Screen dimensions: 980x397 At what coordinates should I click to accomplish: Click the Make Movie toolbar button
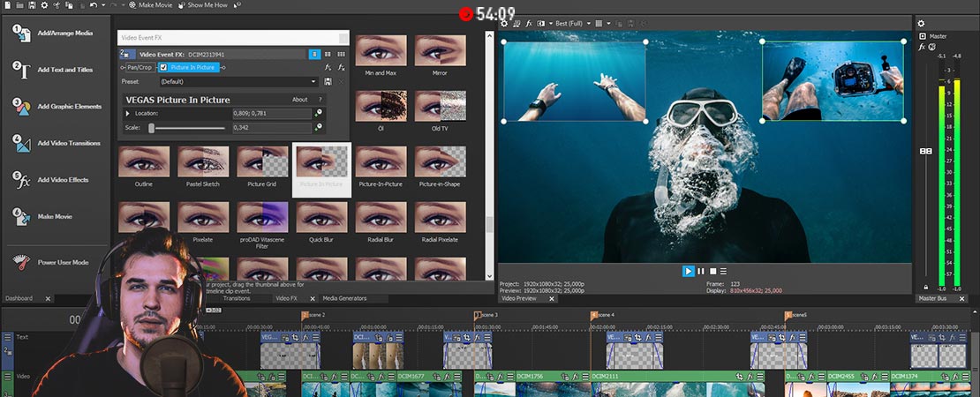click(151, 5)
